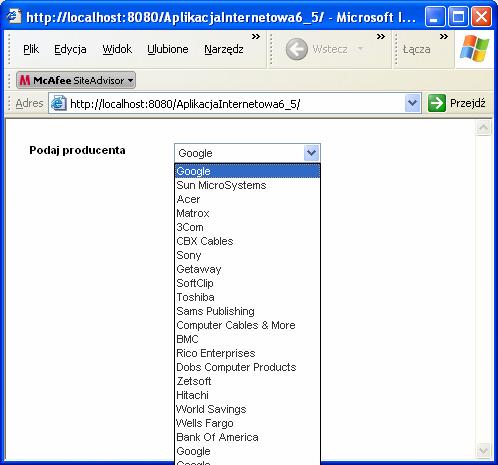Maximize the Internet Explorer window
Screen dimensions: 498x465
point(458,16)
